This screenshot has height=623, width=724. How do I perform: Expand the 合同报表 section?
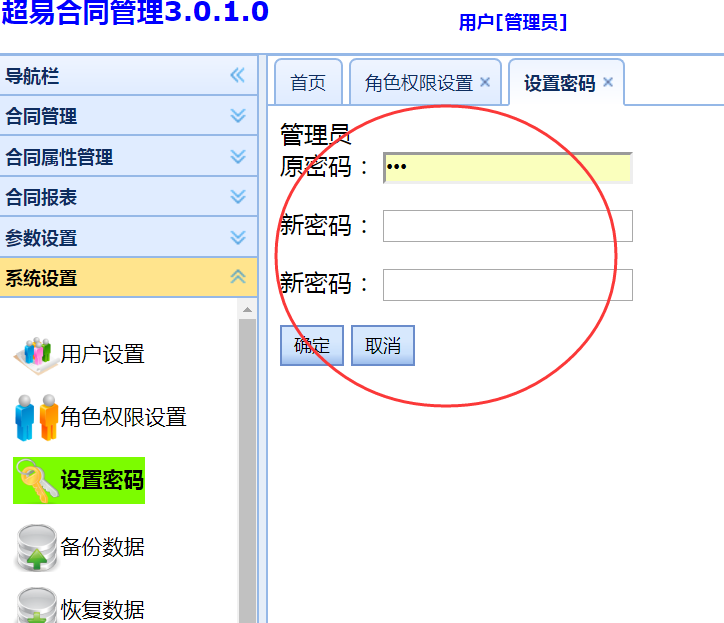pyautogui.click(x=237, y=197)
